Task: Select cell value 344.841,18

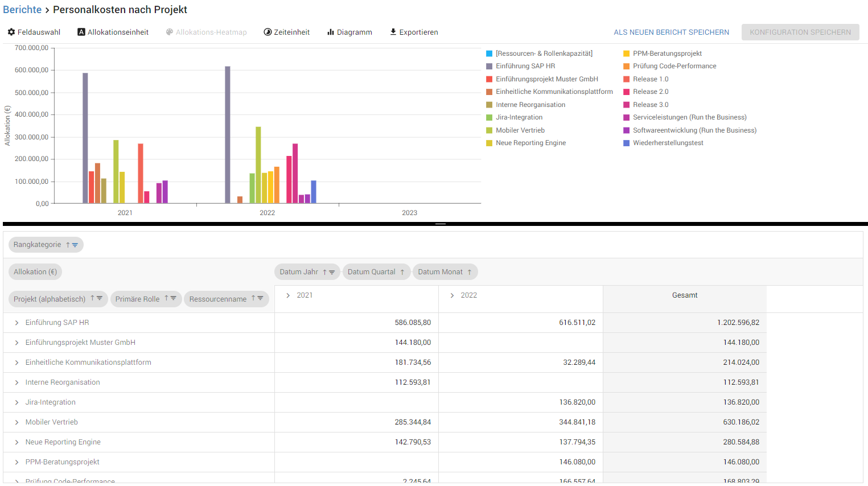Action: pos(577,422)
